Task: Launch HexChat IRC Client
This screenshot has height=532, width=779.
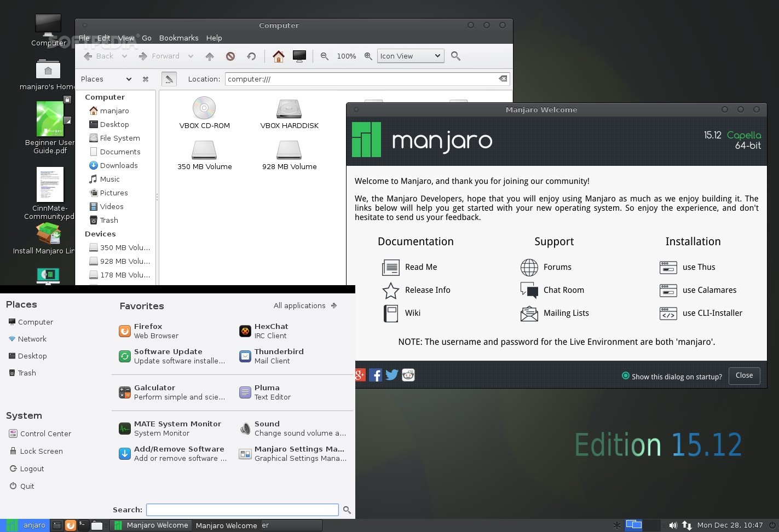Action: 264,331
